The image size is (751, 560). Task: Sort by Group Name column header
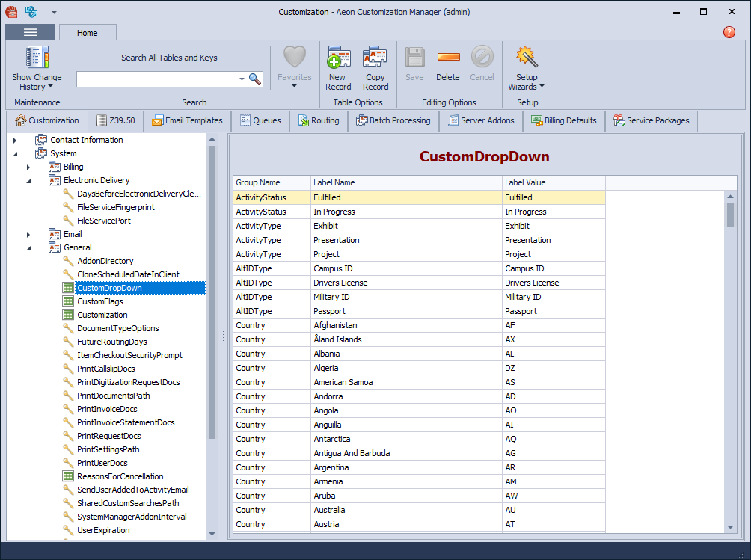pos(258,182)
